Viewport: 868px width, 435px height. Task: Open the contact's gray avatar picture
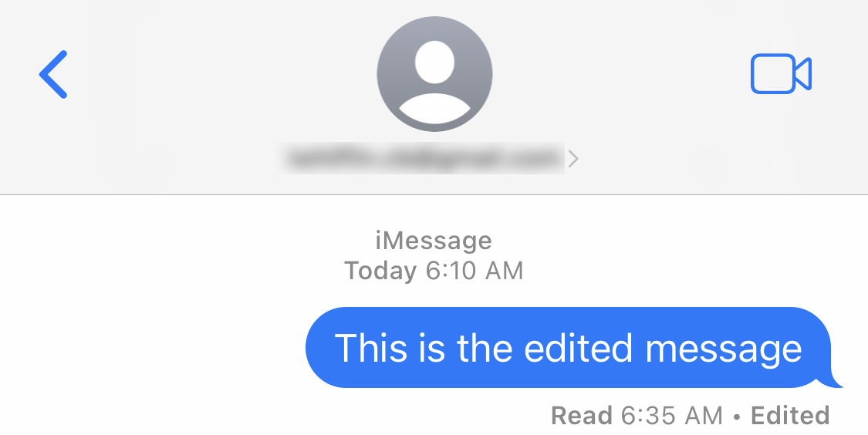point(434,74)
